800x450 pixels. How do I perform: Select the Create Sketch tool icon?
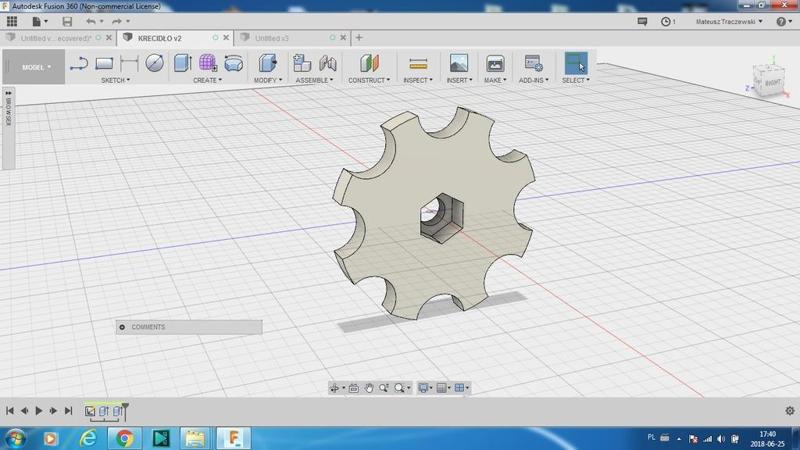coord(79,64)
